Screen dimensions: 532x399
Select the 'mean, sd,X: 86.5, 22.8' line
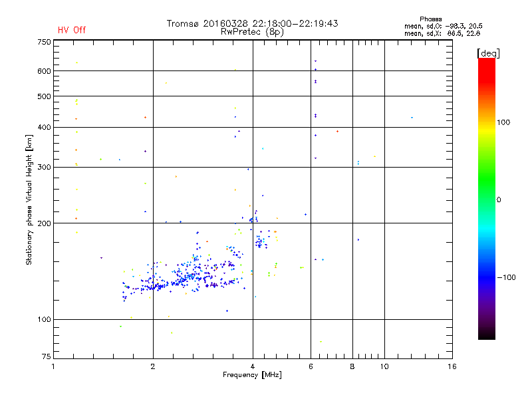click(442, 33)
